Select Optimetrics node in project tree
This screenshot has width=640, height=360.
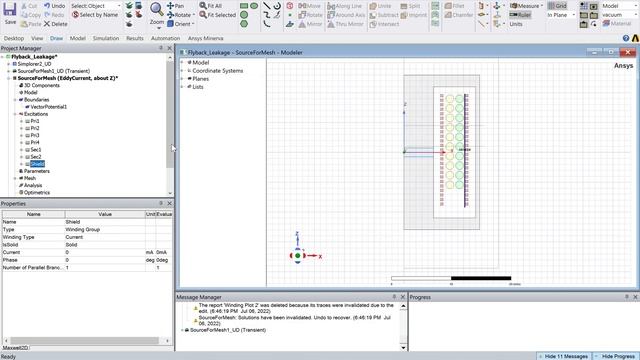(37, 193)
